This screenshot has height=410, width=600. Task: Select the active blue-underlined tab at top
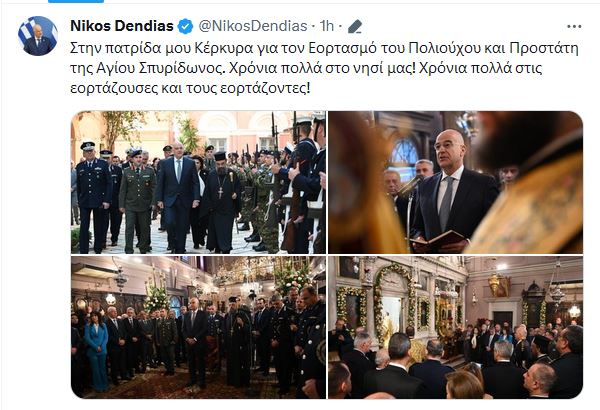[76, 1]
